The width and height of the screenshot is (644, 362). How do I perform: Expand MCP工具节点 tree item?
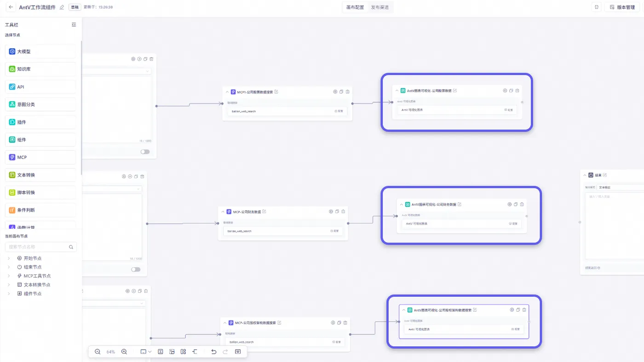click(x=9, y=276)
